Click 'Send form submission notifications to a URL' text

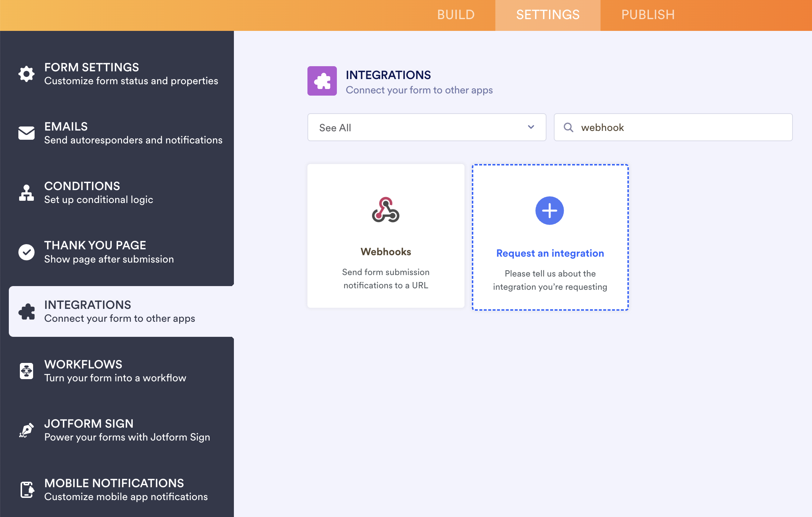click(x=386, y=279)
